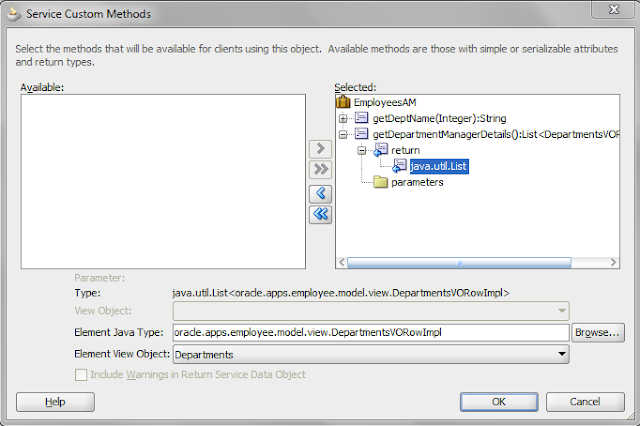Screen dimensions: 640x426
Task: Click the Available list box
Action: point(163,182)
